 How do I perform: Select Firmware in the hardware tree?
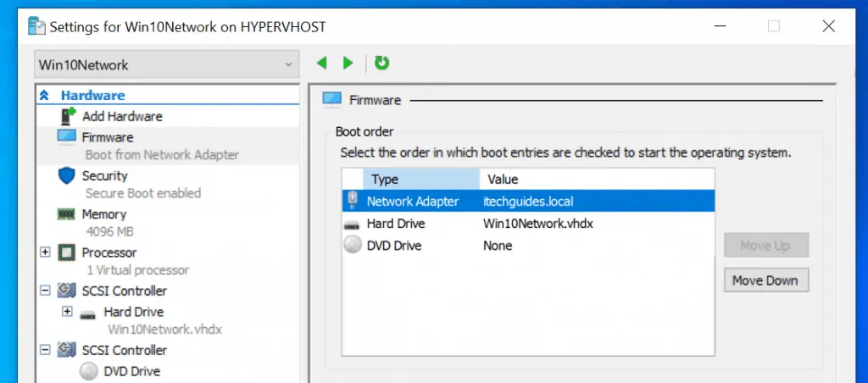click(x=108, y=136)
